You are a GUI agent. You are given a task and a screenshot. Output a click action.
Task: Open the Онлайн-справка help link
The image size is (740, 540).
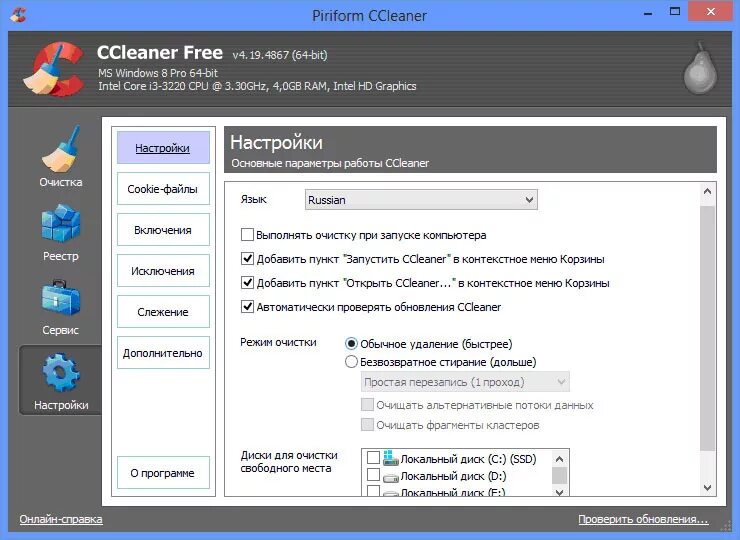(x=61, y=519)
